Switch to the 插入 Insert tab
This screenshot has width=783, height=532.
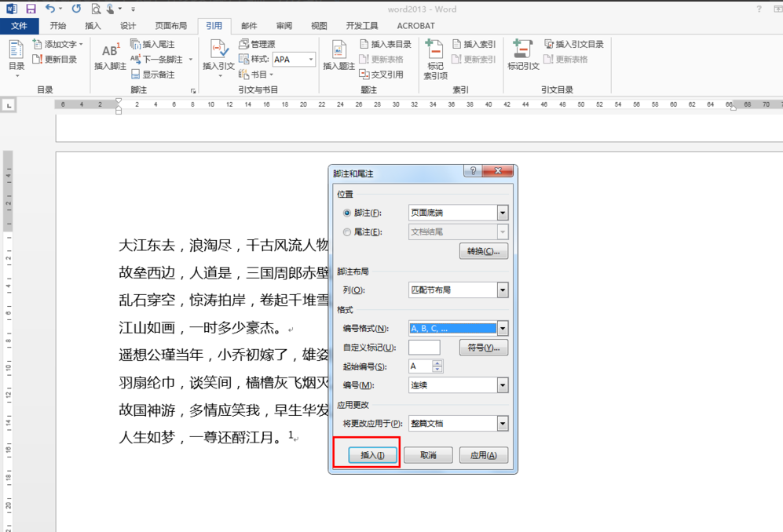(93, 26)
